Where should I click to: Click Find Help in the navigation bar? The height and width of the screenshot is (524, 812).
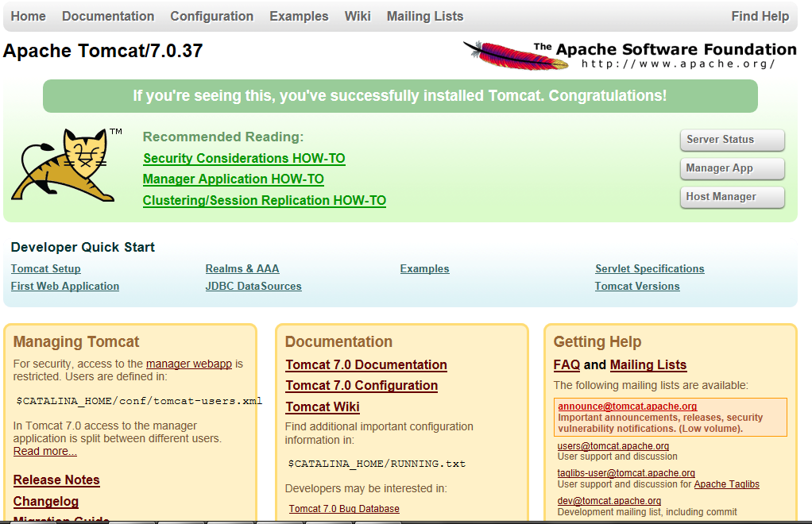tap(760, 17)
